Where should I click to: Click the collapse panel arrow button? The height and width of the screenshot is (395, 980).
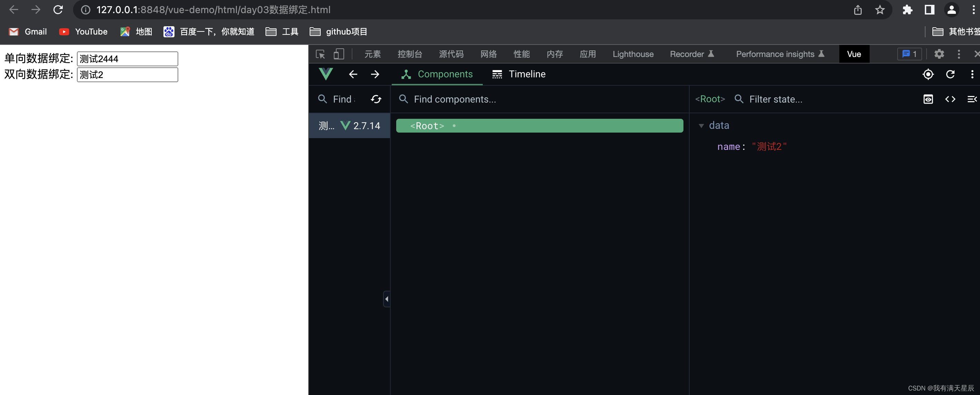(x=387, y=299)
